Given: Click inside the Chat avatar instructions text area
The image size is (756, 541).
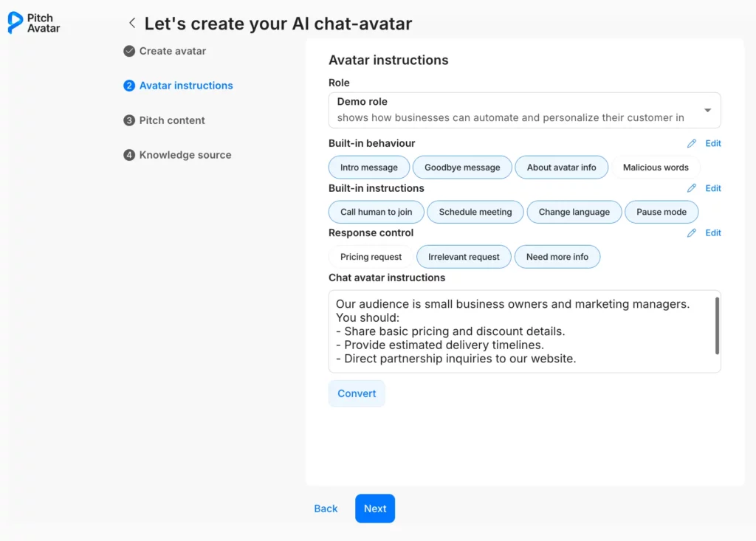Looking at the screenshot, I should click(517, 331).
